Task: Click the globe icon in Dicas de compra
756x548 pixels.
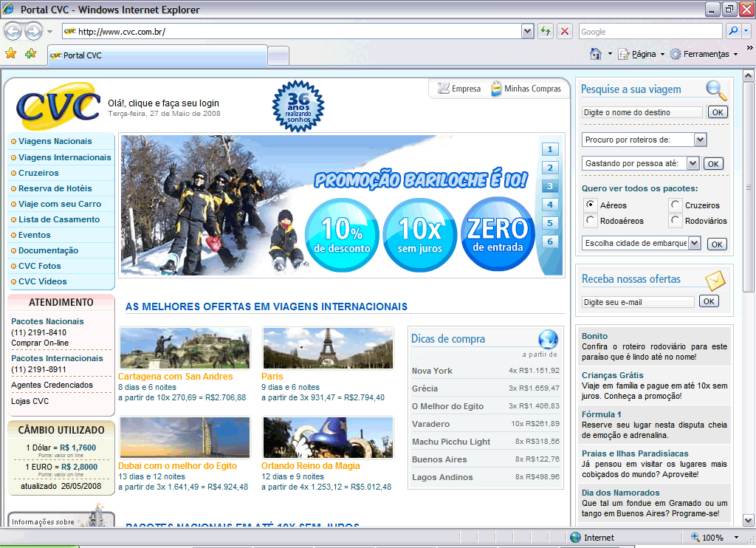Action: pyautogui.click(x=549, y=339)
